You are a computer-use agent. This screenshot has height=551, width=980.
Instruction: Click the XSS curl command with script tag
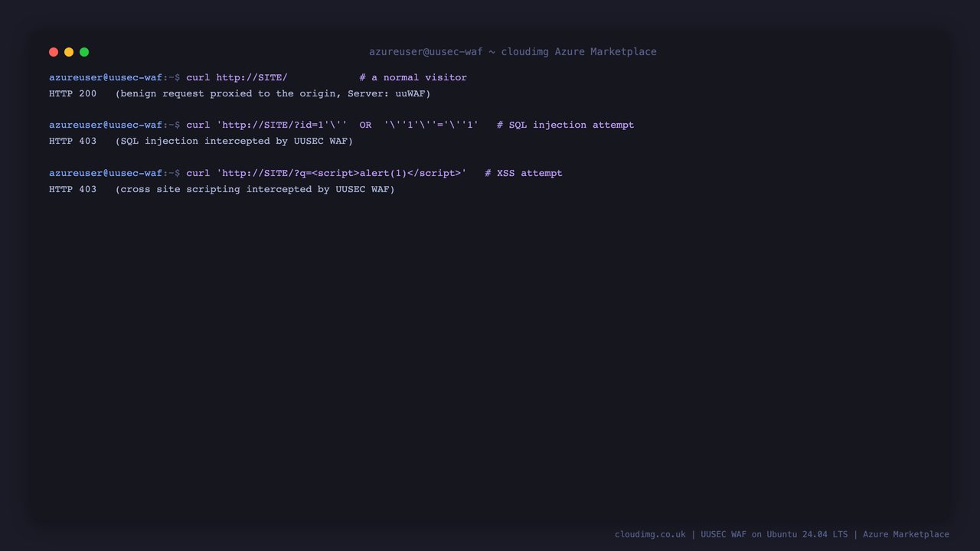[x=326, y=173]
